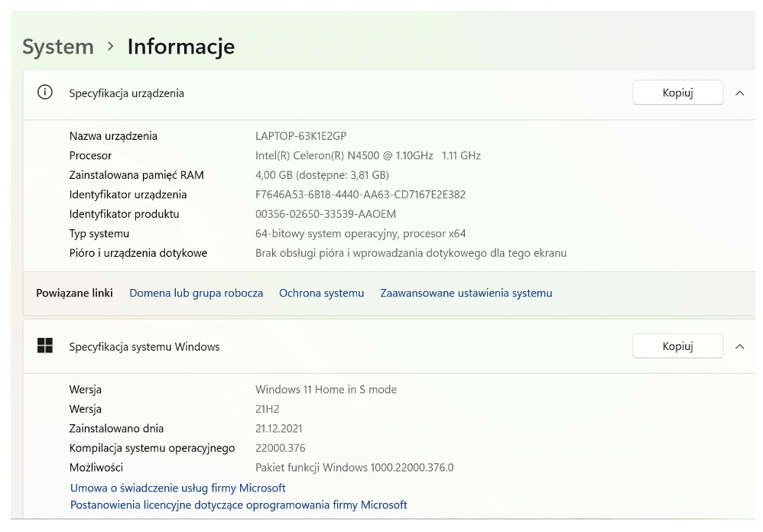Image resolution: width=763 pixels, height=532 pixels.
Task: Select OS build value 22000.376
Action: pyautogui.click(x=281, y=448)
